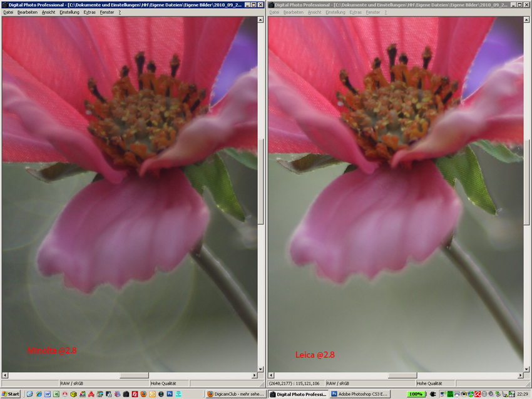Click the green CPU monitor tray icon
This screenshot has width=532, height=399.
450,394
